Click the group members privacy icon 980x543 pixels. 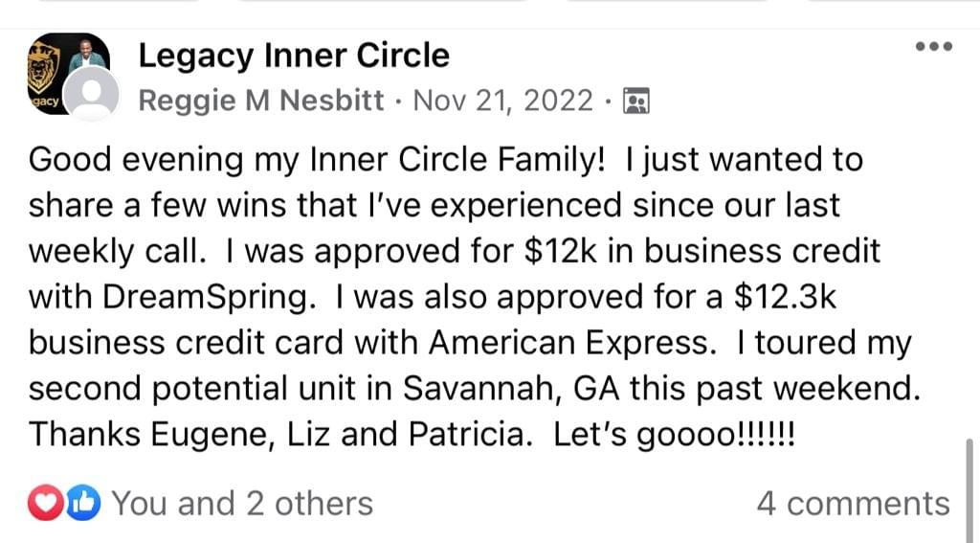click(x=635, y=101)
